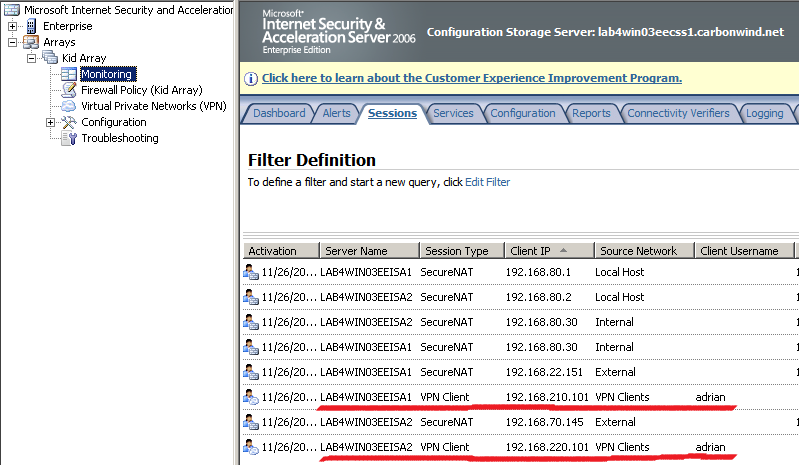Click session icon for client 192.168.80.2
The width and height of the screenshot is (799, 465).
point(251,297)
